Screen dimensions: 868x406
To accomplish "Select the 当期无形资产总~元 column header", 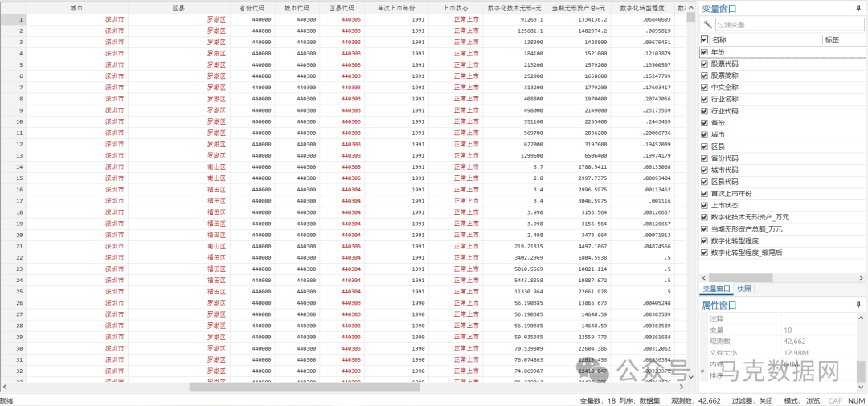I will (x=579, y=8).
